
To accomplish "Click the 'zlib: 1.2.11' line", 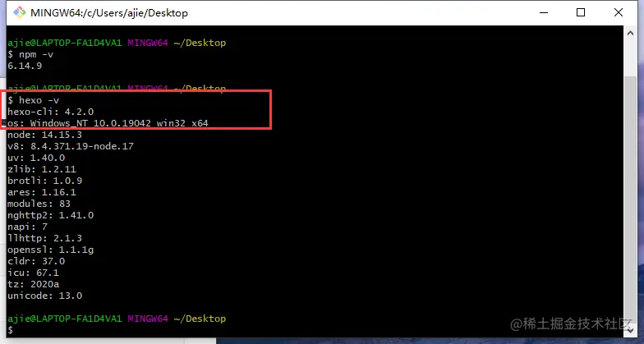I will [41, 169].
